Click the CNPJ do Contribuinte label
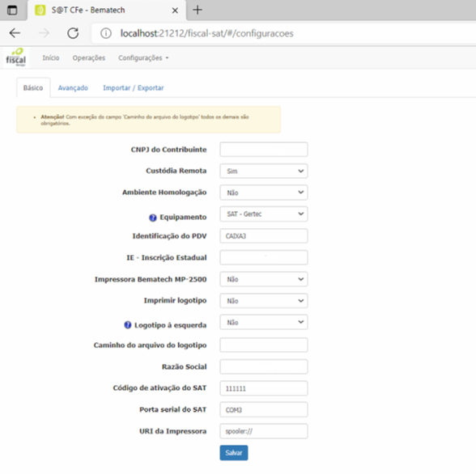 coord(168,150)
